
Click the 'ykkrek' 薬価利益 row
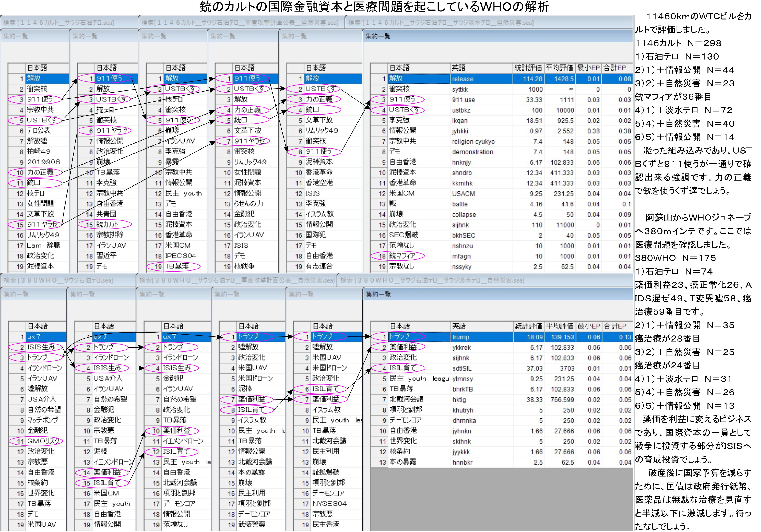[461, 348]
